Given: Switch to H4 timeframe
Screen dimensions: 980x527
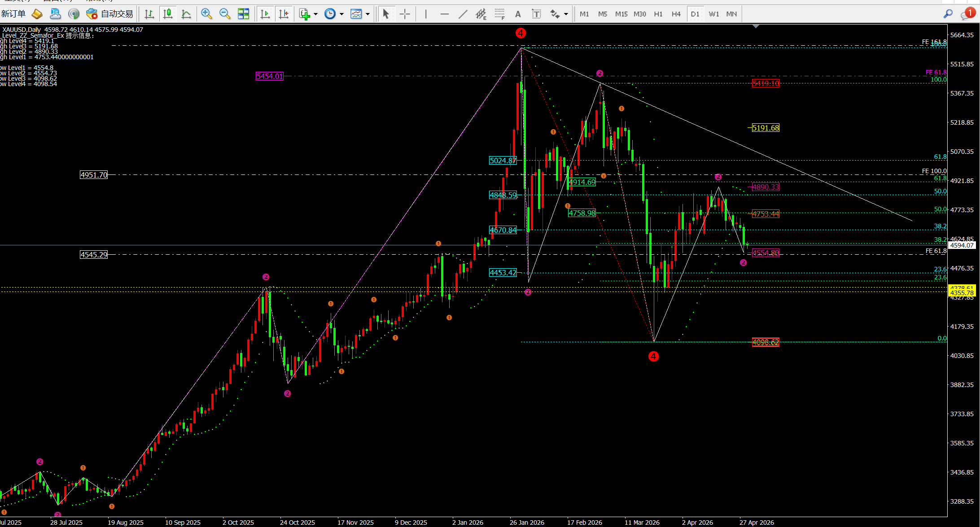Looking at the screenshot, I should click(676, 14).
